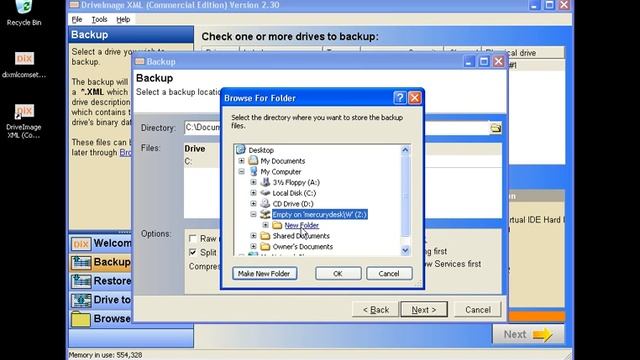The image size is (640, 360).
Task: Select 'Local Disk (C:)' text in tree
Action: [x=294, y=193]
